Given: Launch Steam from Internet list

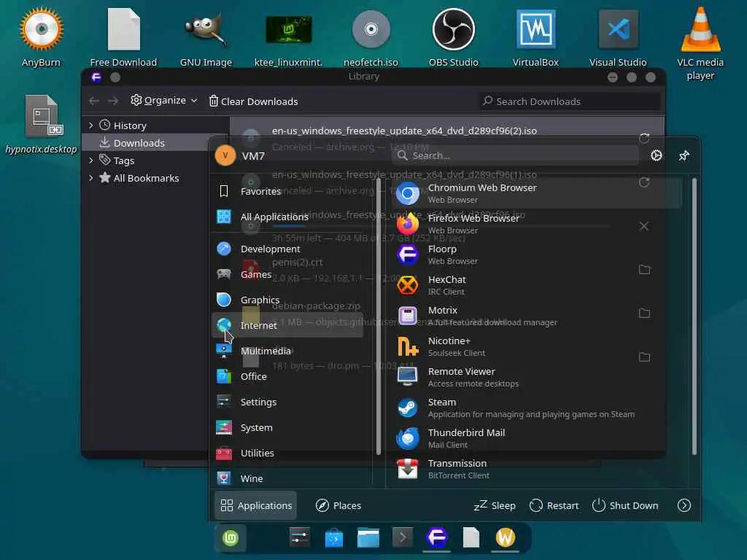Looking at the screenshot, I should tap(536, 408).
